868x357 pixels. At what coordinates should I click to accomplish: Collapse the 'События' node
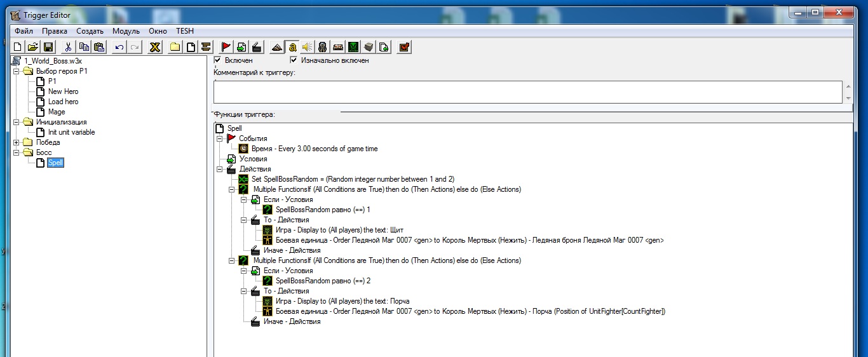220,138
